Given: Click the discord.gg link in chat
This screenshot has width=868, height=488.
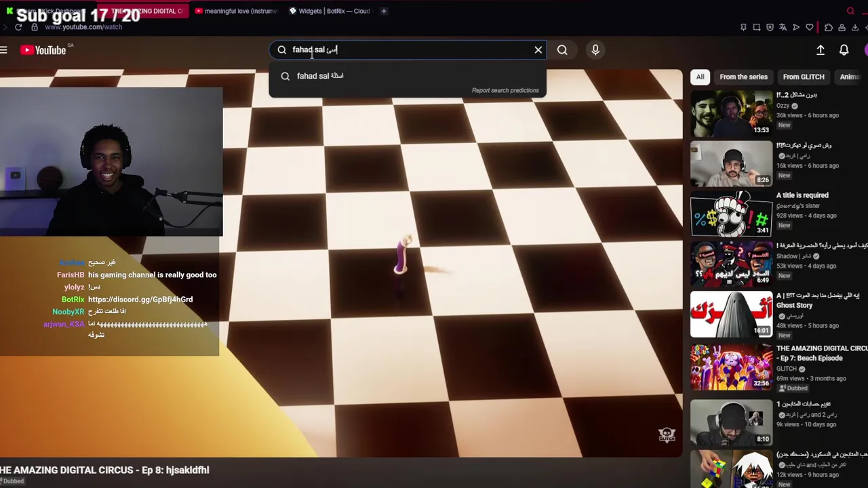Looking at the screenshot, I should tap(140, 299).
